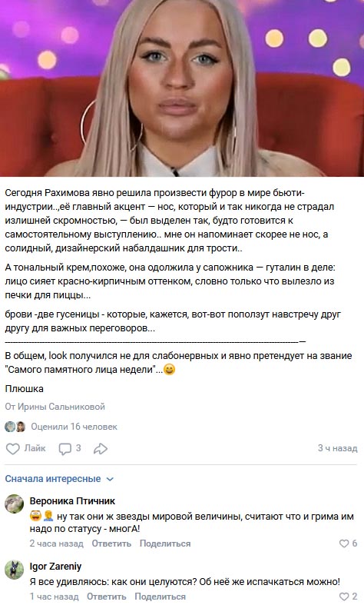364x605 pixels.
Task: Open the post photo of blonde woman
Action: pos(182,88)
